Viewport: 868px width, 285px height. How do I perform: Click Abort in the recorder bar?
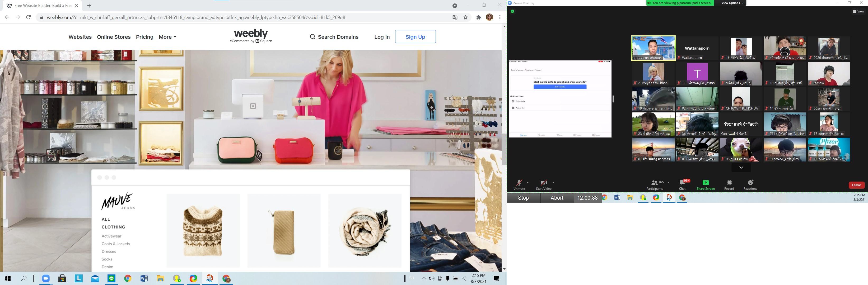[x=557, y=198]
